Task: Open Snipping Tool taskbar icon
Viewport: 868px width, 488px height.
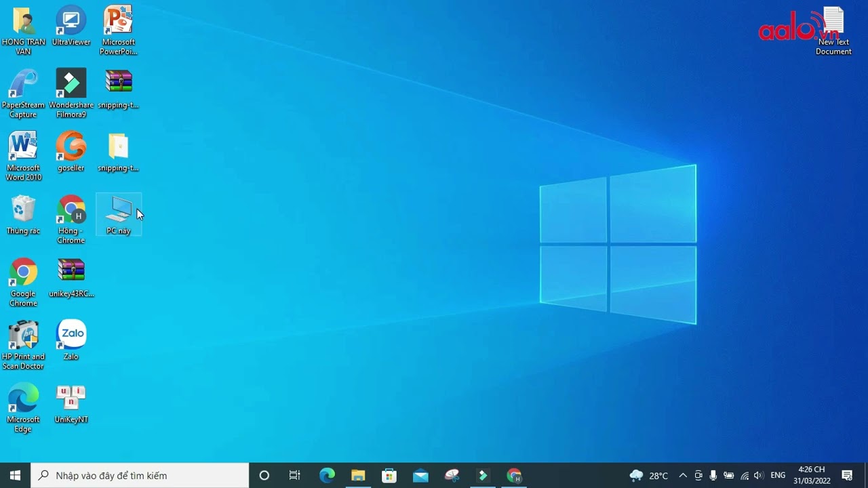Action: coord(452,476)
